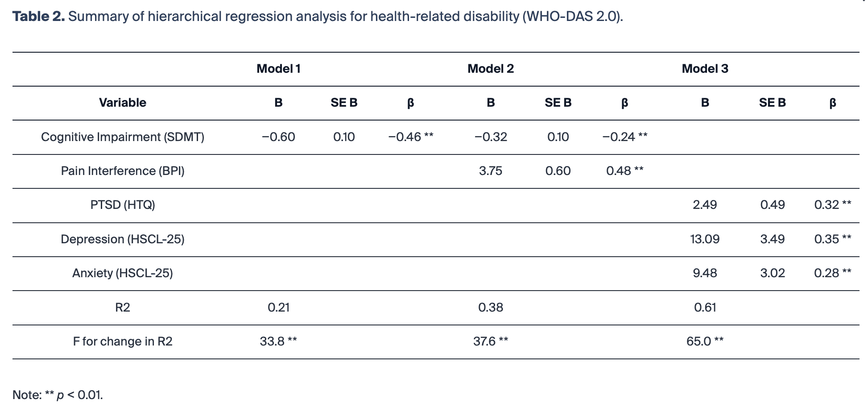Viewport: 868px width, 408px height.
Task: Click the Pain Interference (BPI) row label
Action: coord(123,171)
